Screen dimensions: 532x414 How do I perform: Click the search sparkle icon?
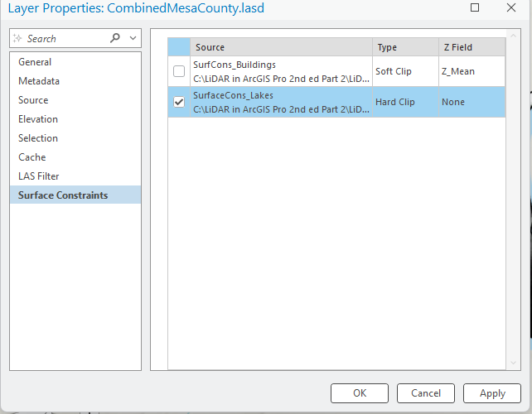point(18,38)
